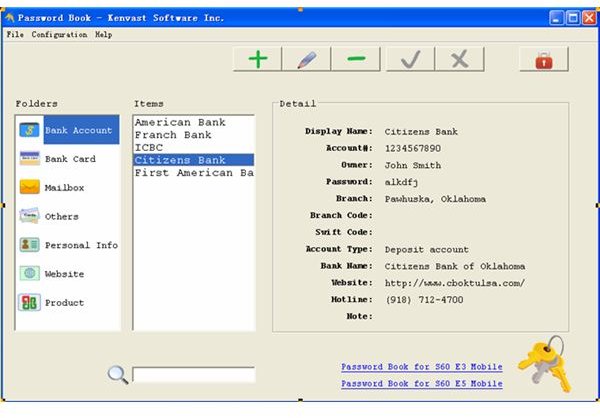600x418 pixels.
Task: Select First American Ba item
Action: point(194,173)
